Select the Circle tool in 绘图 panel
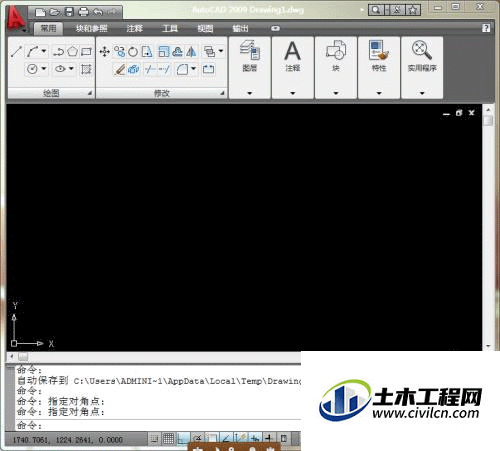 coord(32,69)
